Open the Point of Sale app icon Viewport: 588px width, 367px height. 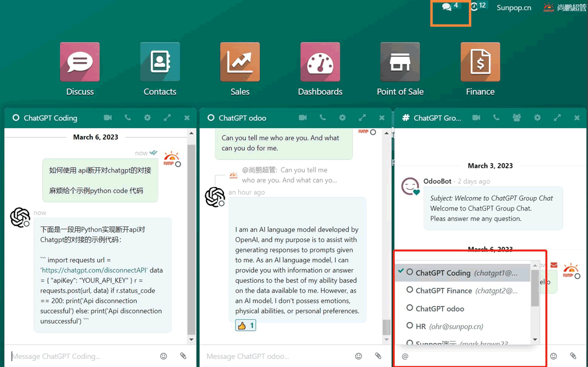point(400,62)
